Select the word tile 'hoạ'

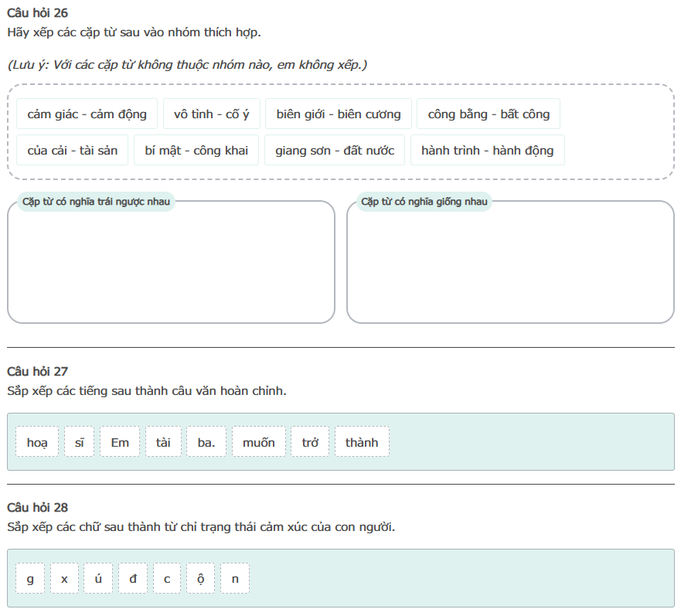(x=37, y=442)
